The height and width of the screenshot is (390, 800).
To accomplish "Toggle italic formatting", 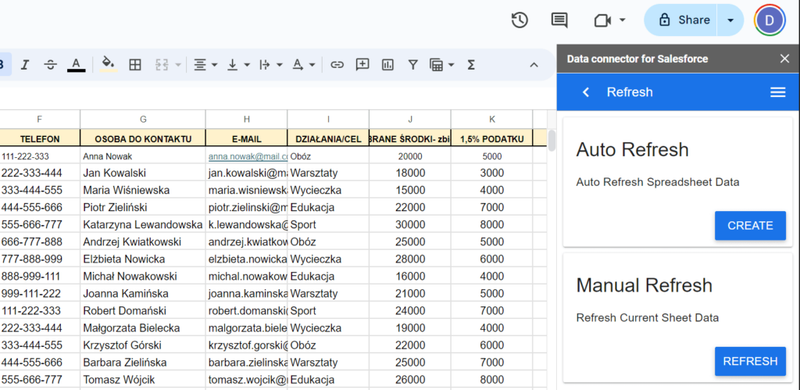I will click(24, 65).
